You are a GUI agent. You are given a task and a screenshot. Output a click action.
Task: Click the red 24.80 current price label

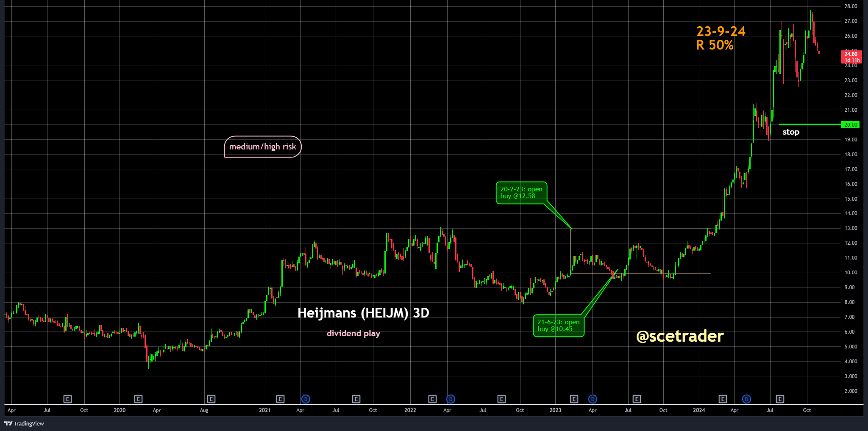[x=851, y=57]
